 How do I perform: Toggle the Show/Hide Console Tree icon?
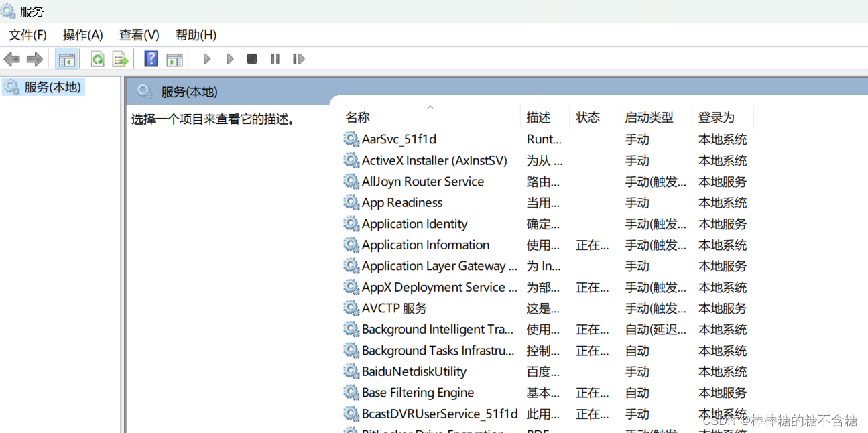[x=66, y=59]
